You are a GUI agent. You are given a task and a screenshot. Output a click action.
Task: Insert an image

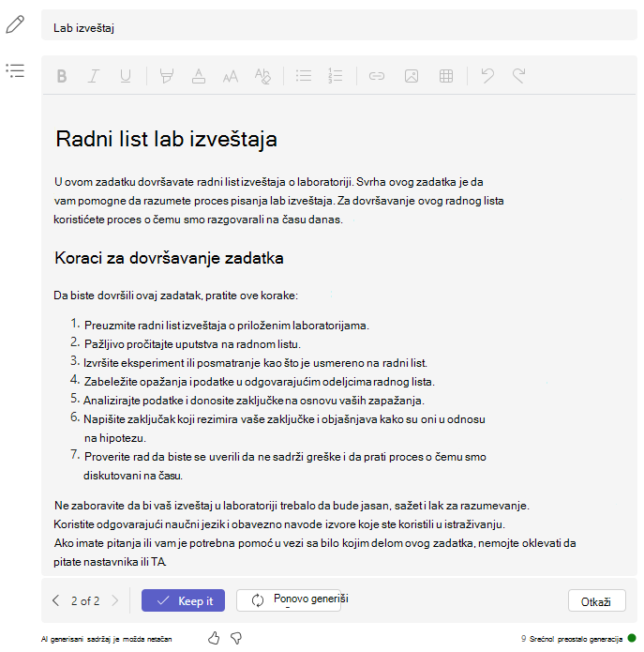click(412, 76)
